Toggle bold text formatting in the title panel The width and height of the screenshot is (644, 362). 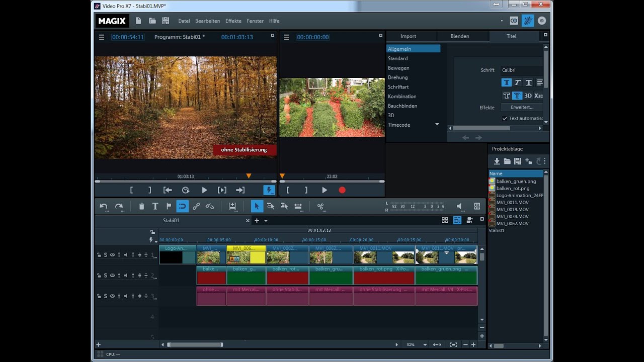(x=507, y=82)
